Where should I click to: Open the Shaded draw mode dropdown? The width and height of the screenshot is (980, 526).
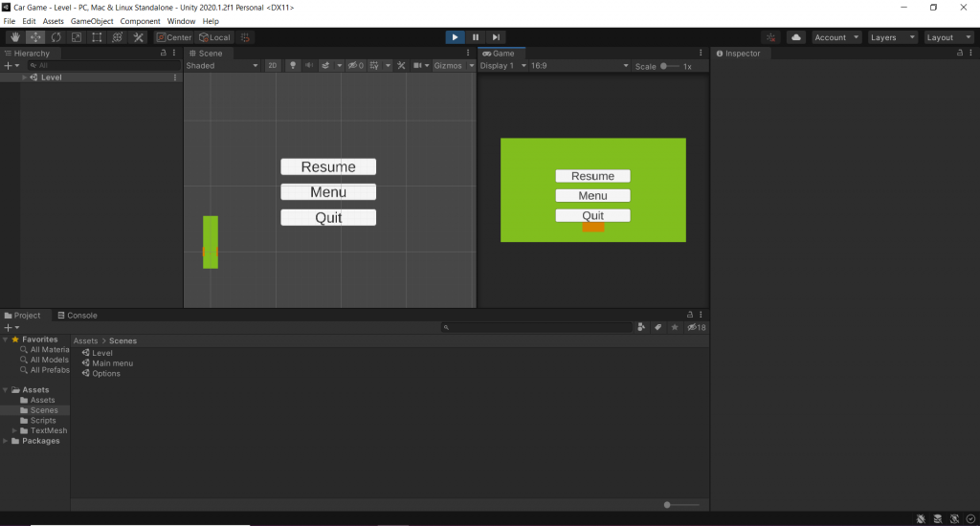point(222,66)
